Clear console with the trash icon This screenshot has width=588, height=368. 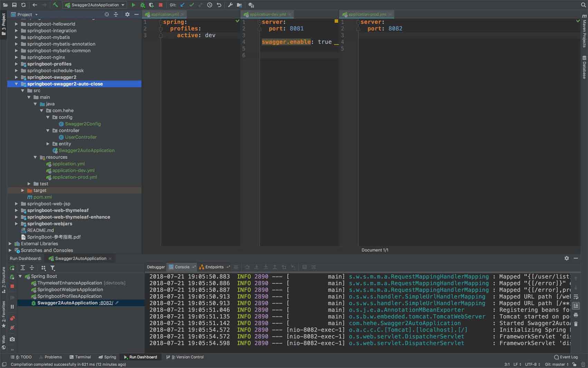pos(576,324)
